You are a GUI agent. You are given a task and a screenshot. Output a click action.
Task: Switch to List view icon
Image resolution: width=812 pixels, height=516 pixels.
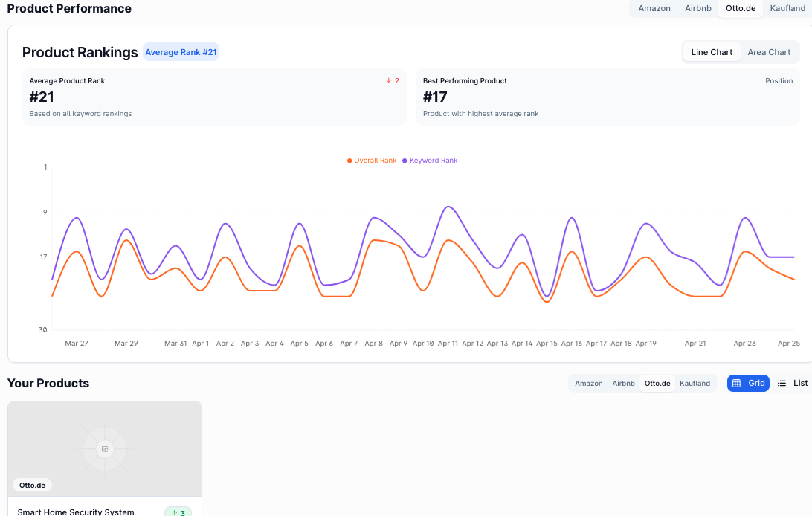pyautogui.click(x=782, y=383)
